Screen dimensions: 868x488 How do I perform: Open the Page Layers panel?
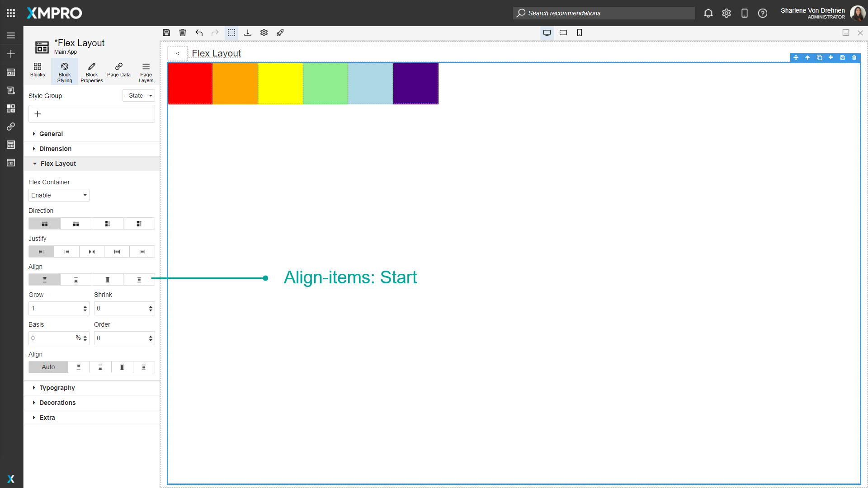pos(146,70)
